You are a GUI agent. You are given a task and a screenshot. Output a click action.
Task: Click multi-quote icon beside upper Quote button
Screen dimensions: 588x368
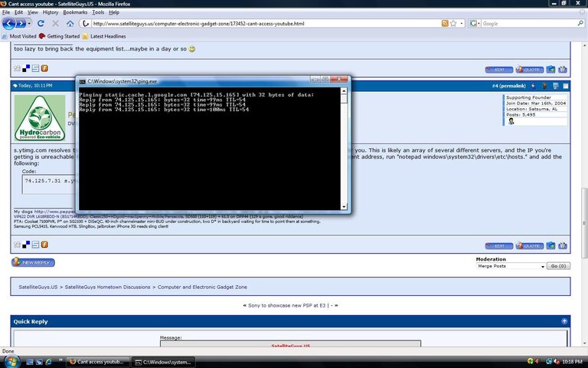click(x=550, y=70)
